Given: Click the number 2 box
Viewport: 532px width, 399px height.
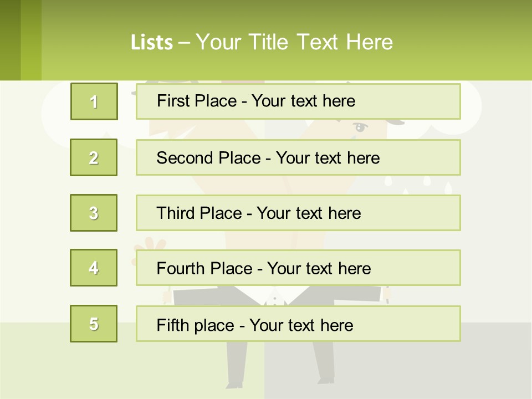Looking at the screenshot, I should point(94,157).
